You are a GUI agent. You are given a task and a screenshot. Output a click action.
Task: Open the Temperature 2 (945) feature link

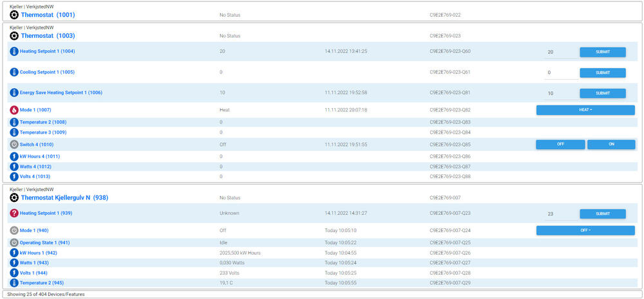click(43, 283)
